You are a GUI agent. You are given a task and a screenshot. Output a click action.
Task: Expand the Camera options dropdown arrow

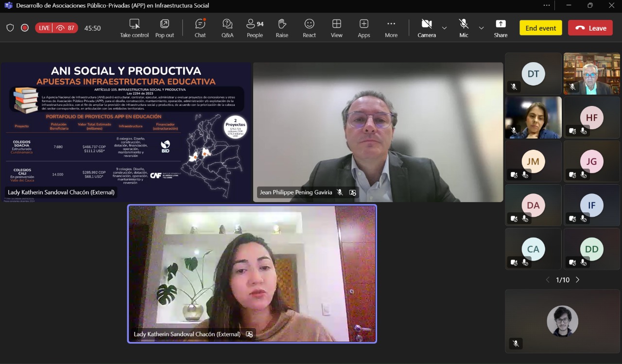pyautogui.click(x=444, y=28)
